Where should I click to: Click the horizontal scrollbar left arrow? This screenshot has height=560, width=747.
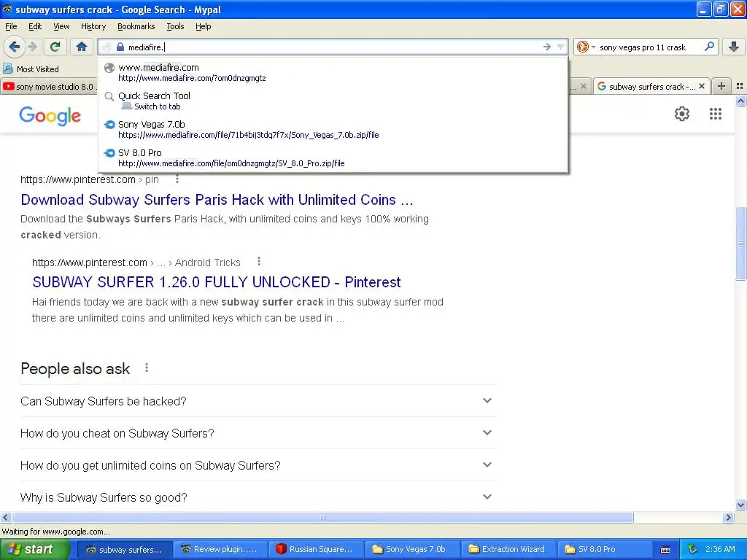coord(5,517)
